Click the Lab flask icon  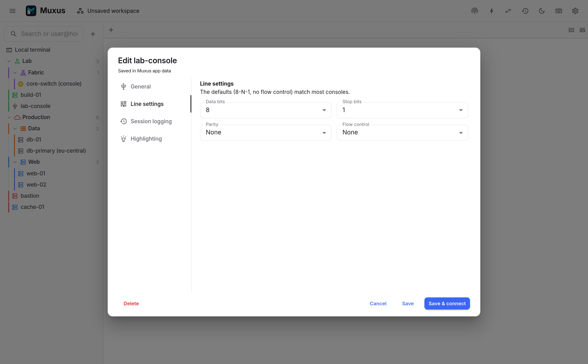click(17, 61)
